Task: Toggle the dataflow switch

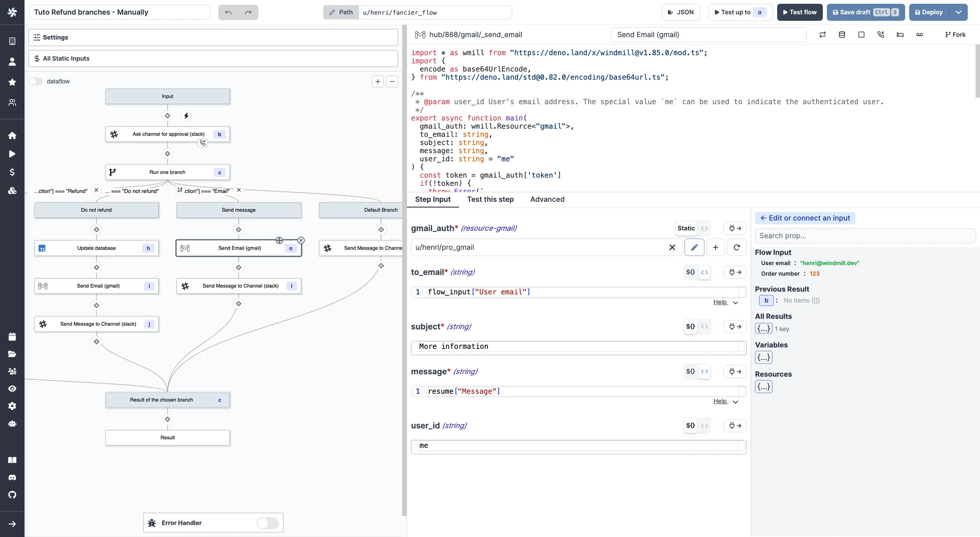Action: click(x=36, y=82)
